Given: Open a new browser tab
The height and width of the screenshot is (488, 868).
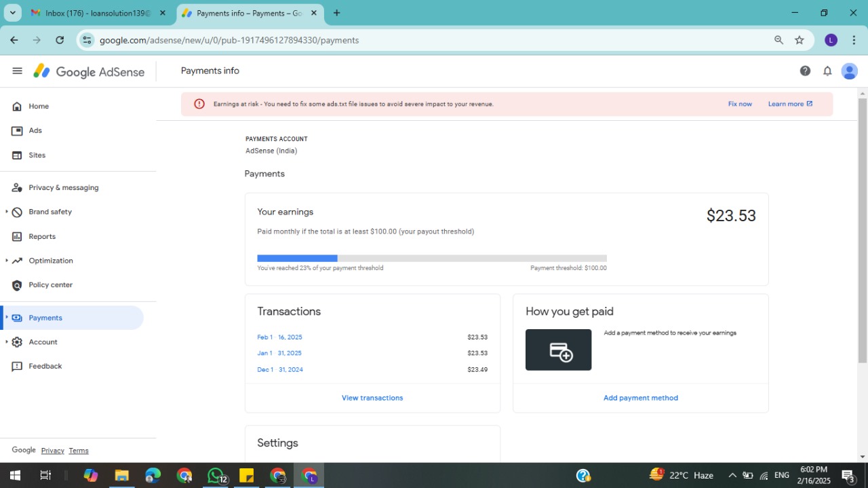Looking at the screenshot, I should (x=337, y=13).
